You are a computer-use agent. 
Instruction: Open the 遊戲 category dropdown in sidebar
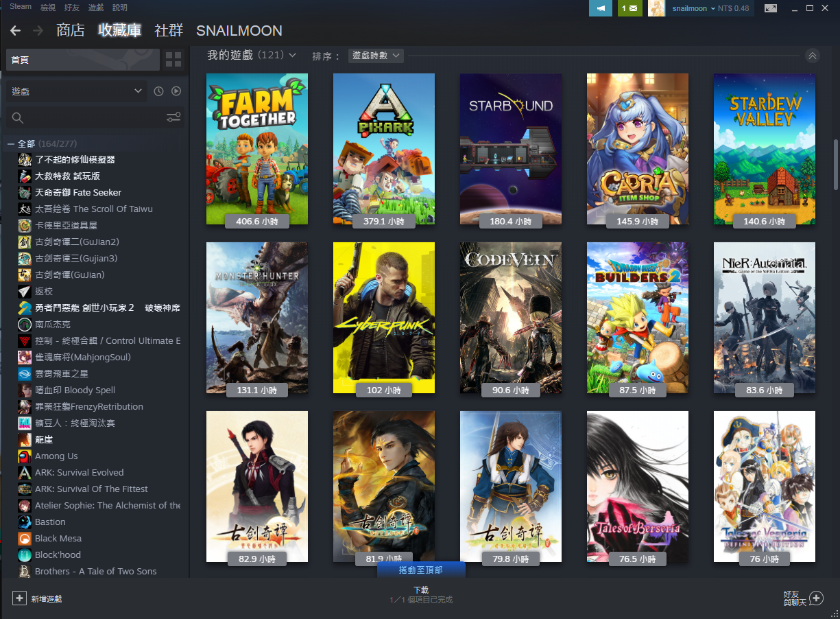pyautogui.click(x=77, y=91)
